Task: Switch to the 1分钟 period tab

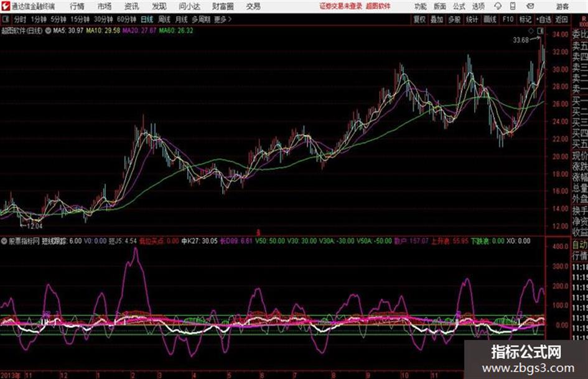Action: pyautogui.click(x=39, y=19)
